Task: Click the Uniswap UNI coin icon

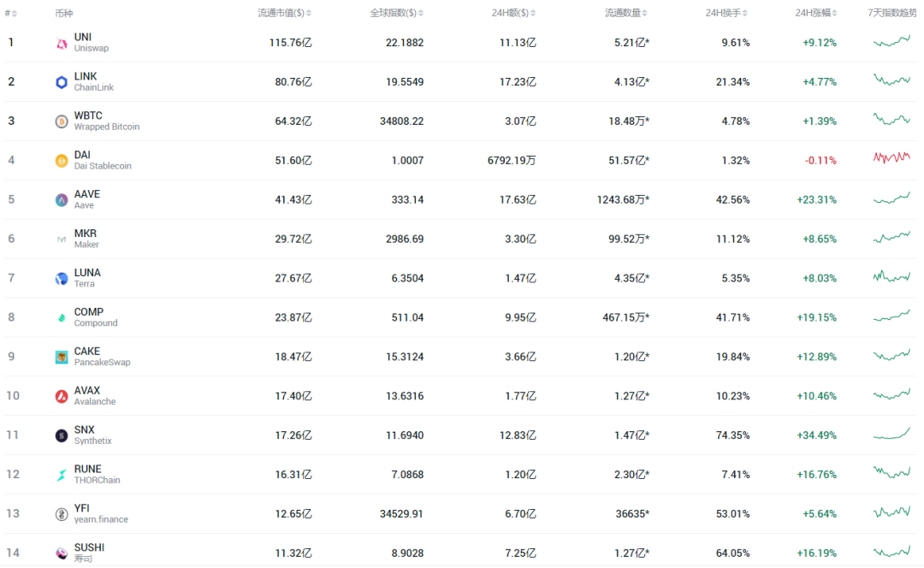Action: point(62,43)
